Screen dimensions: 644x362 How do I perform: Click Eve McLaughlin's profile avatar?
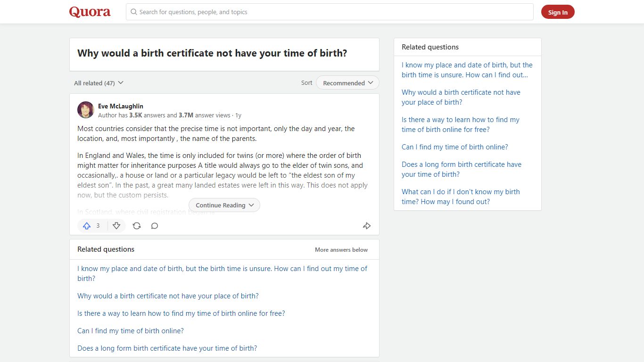click(86, 110)
